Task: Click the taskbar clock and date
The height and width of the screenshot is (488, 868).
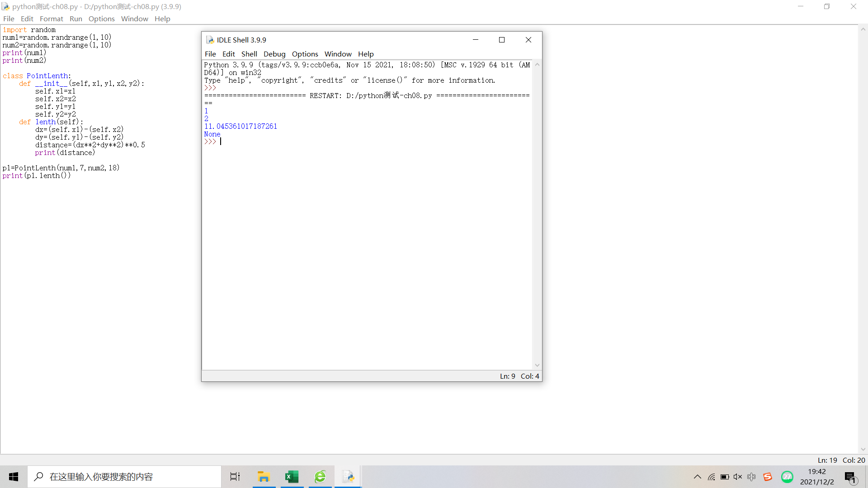Action: 817,477
